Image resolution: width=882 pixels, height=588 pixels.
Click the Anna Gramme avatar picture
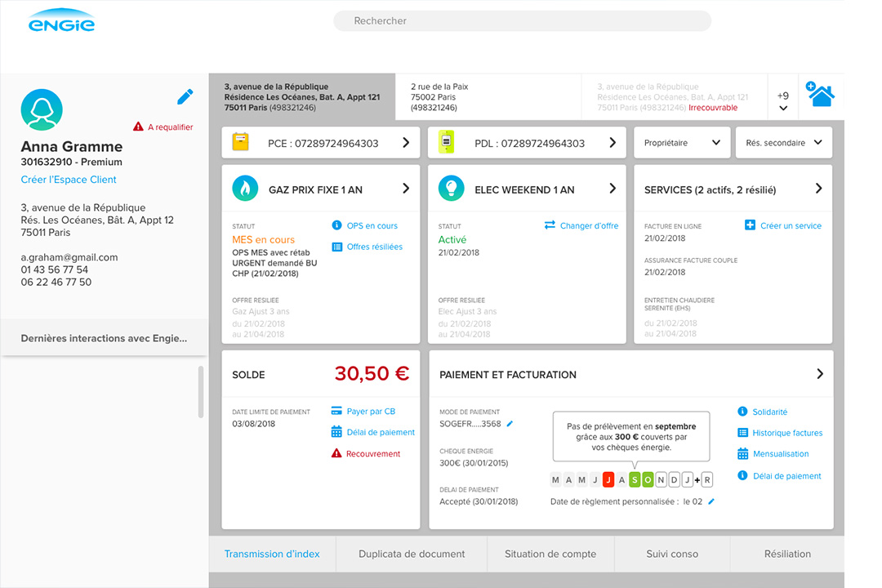click(x=42, y=109)
